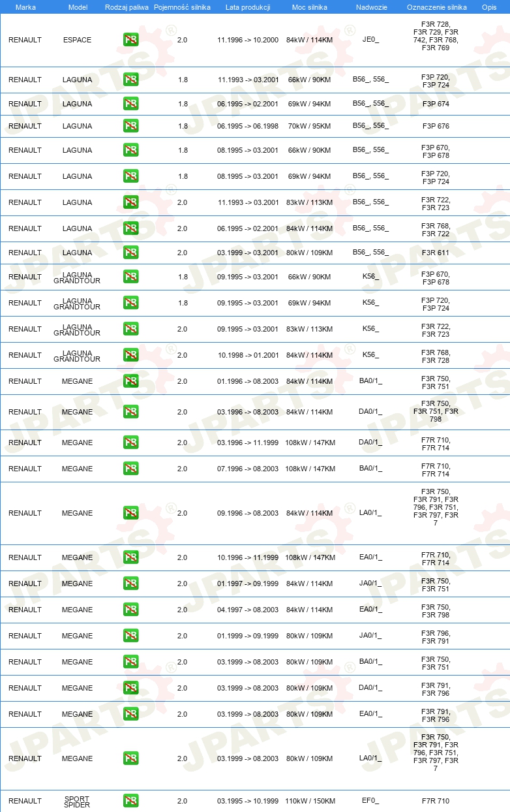
Task: Select the SPORT SPIDER model cell
Action: [77, 801]
